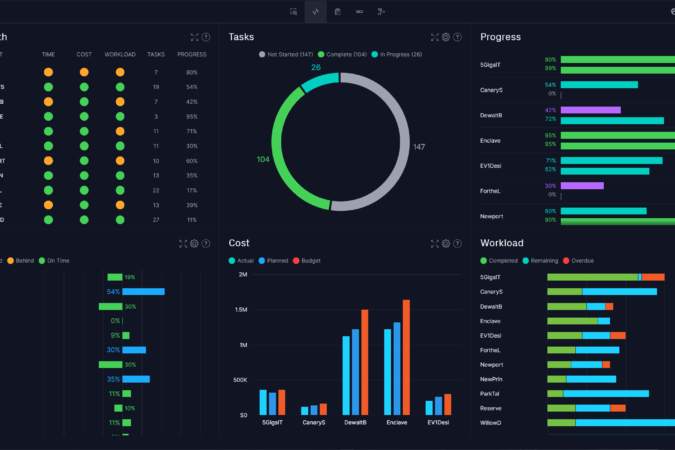Select EV1Desi in the Progress panel
Image resolution: width=675 pixels, height=450 pixels.
coord(491,166)
